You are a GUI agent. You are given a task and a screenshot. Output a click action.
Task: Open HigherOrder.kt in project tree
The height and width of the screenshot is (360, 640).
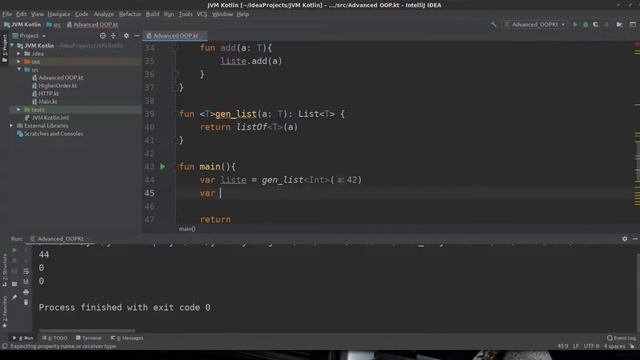pyautogui.click(x=54, y=86)
